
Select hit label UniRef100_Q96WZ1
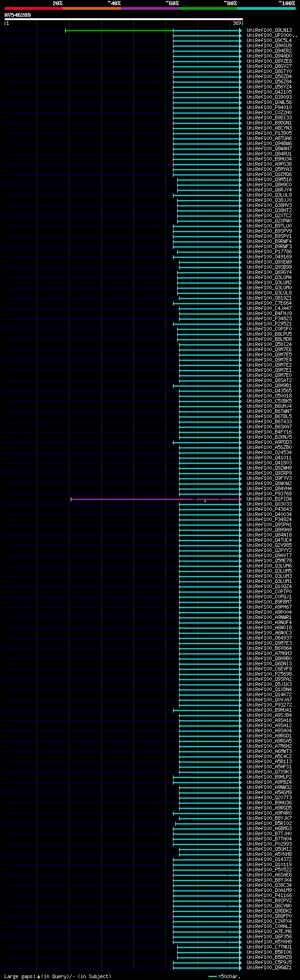point(269,968)
